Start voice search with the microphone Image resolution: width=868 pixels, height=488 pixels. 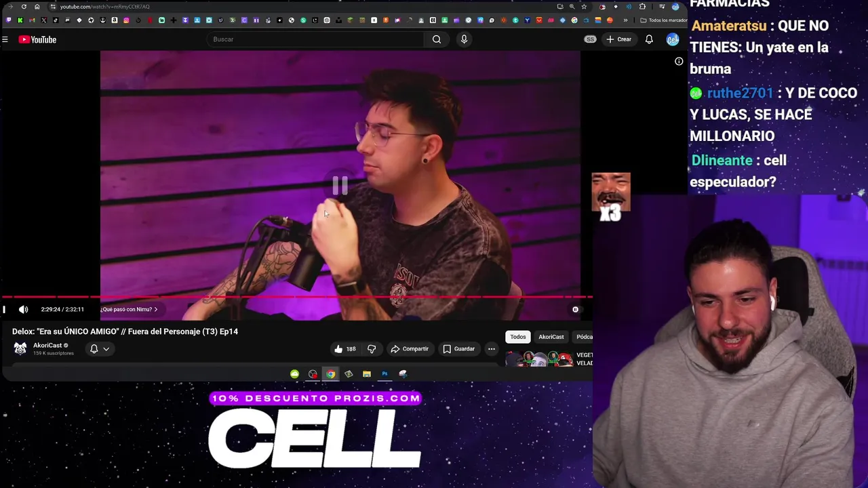click(464, 39)
